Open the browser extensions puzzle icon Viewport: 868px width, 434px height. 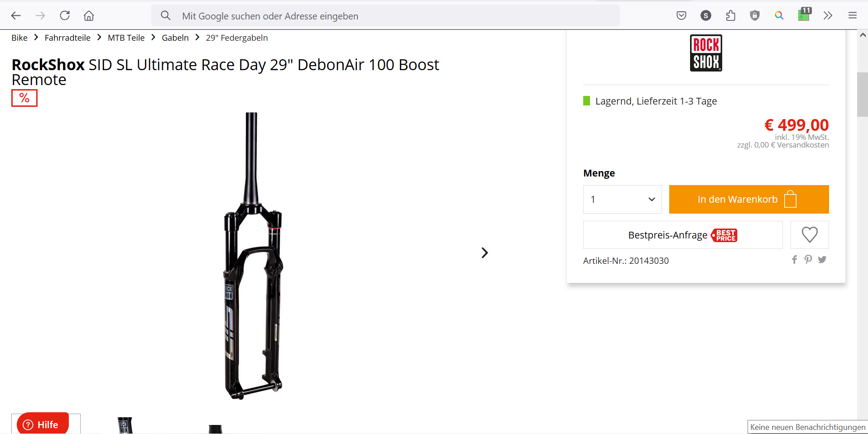(x=730, y=15)
